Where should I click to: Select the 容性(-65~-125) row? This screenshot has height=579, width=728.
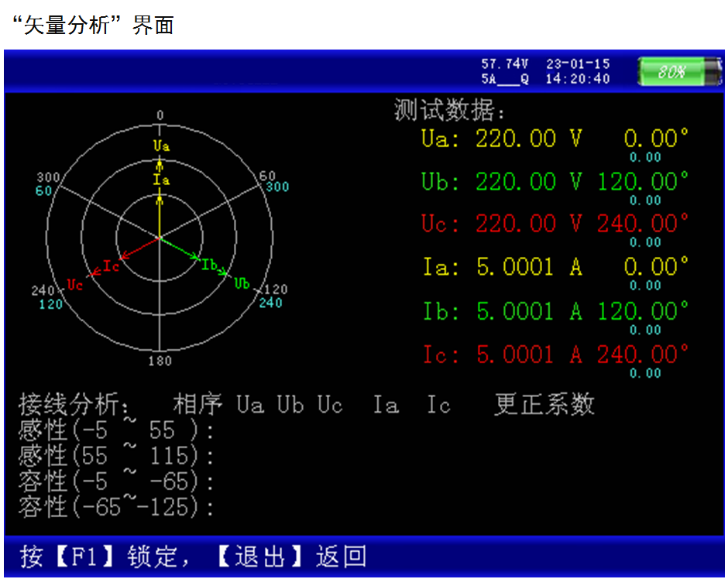(116, 507)
